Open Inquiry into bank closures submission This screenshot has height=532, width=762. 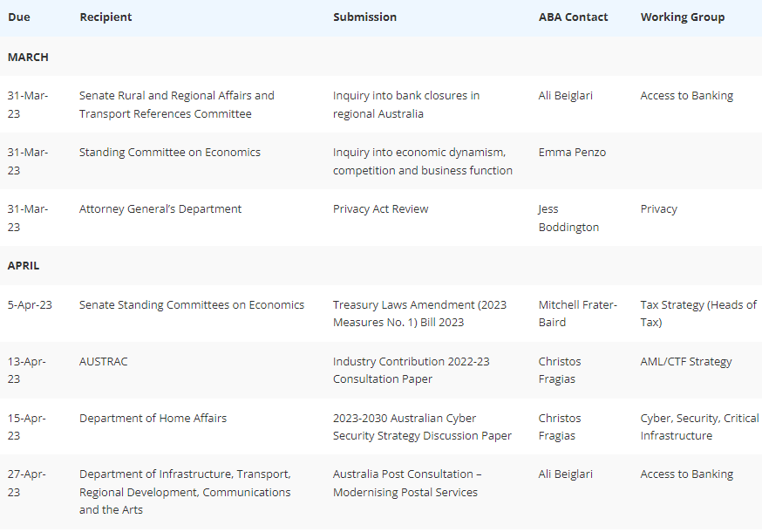tap(405, 105)
